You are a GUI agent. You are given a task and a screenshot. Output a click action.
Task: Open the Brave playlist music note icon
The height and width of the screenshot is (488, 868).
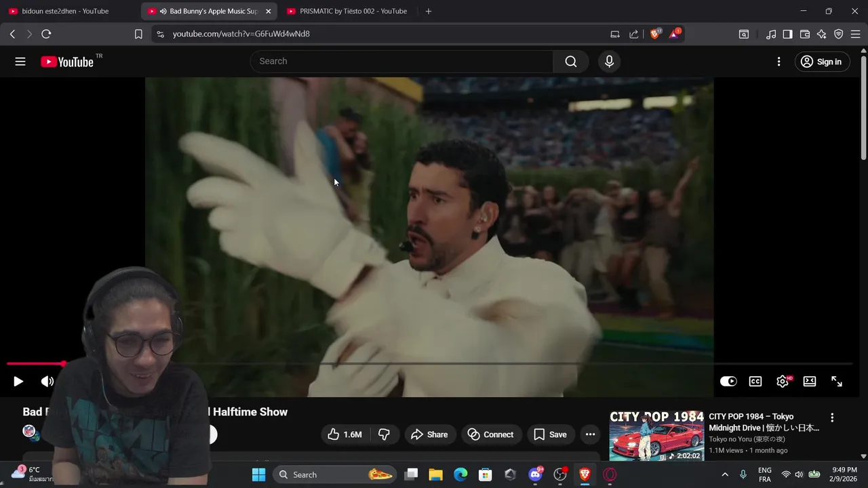click(x=771, y=34)
